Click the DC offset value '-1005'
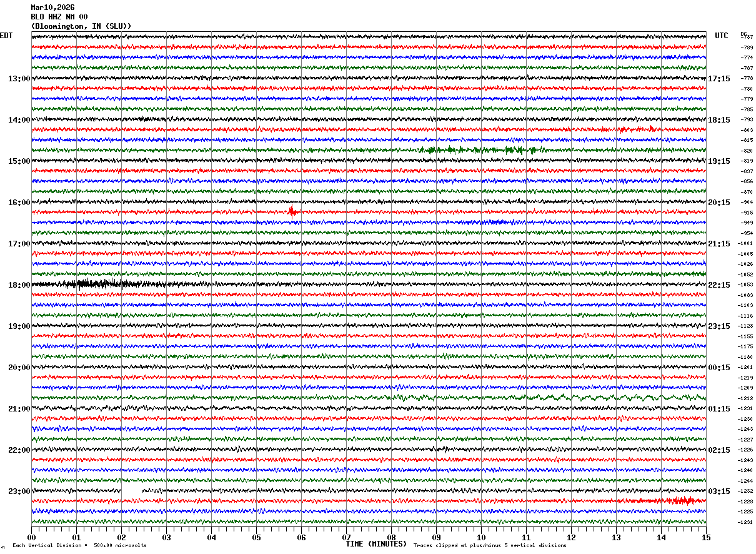This screenshot has height=554, width=756. 745,254
